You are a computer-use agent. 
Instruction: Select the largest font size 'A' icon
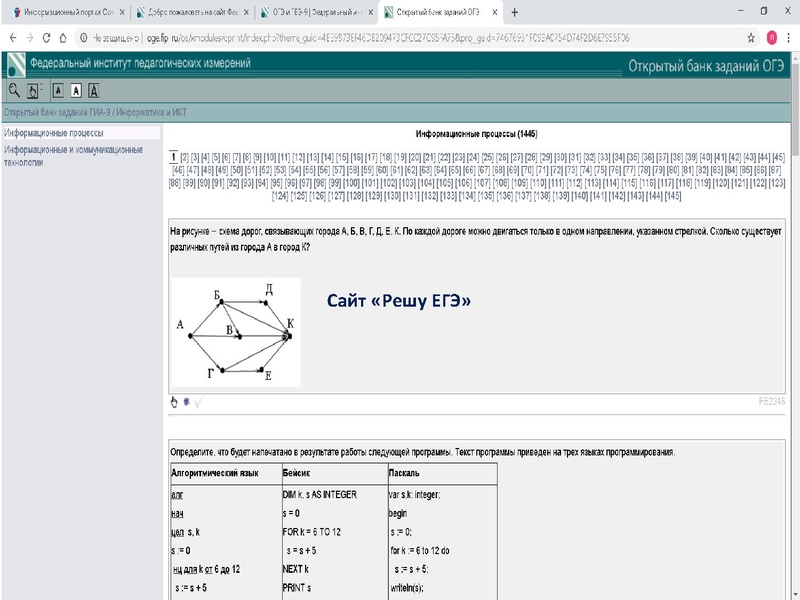pos(94,90)
